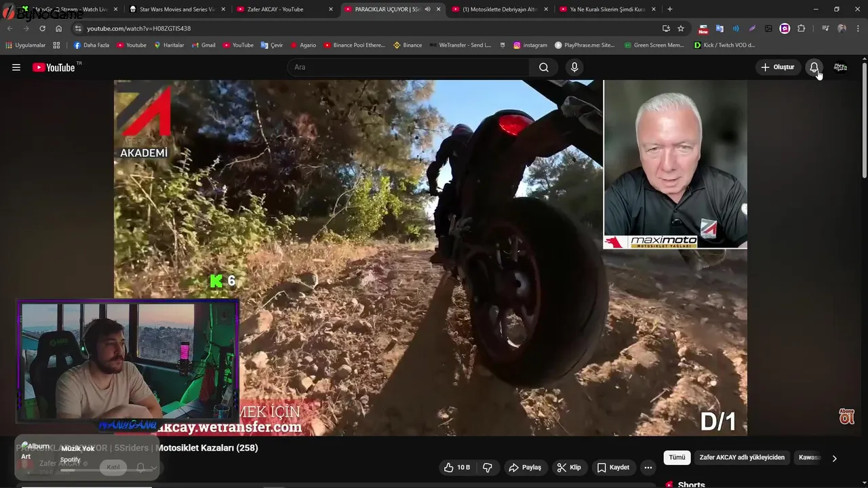Open the account avatar menu
The image size is (868, 488).
point(840,67)
